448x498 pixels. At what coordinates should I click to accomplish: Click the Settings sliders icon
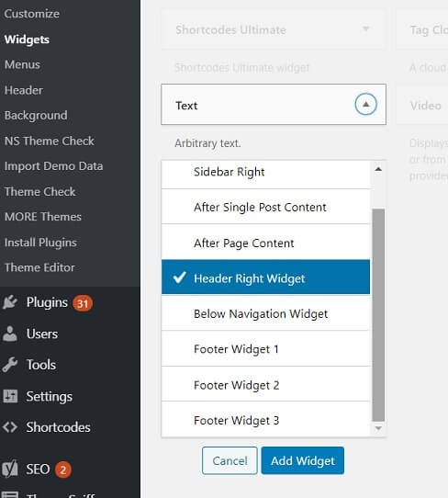point(10,396)
